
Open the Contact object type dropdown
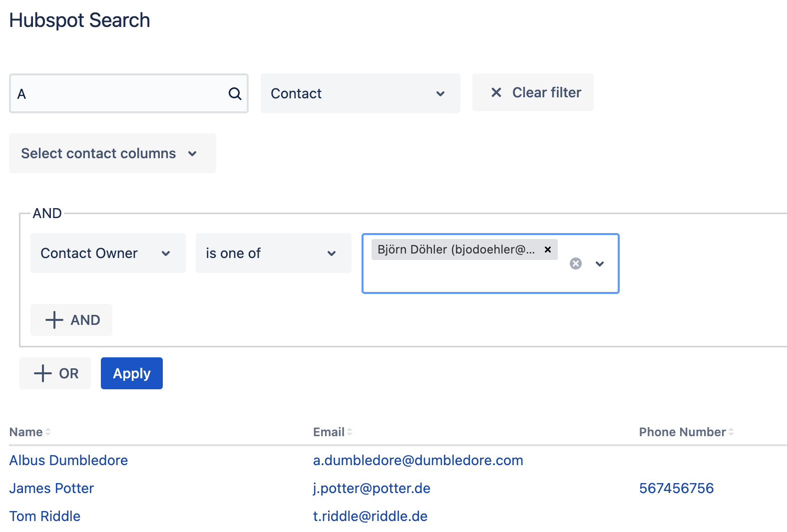pyautogui.click(x=360, y=94)
